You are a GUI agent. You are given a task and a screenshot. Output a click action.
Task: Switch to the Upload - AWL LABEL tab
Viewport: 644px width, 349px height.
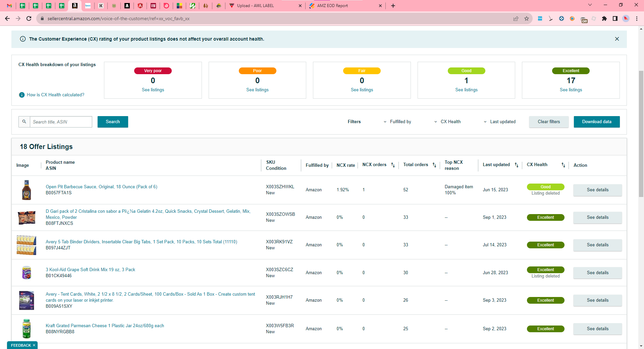pos(265,6)
